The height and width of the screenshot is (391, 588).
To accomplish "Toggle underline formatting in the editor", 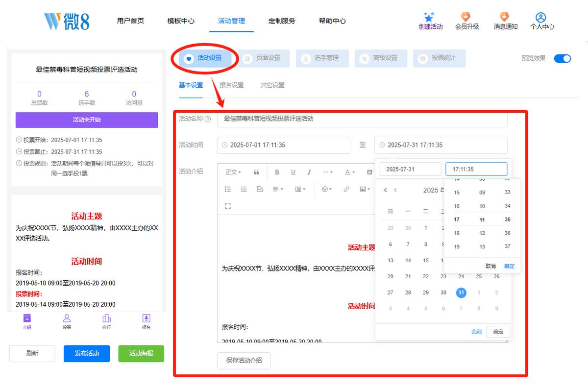I will point(293,172).
